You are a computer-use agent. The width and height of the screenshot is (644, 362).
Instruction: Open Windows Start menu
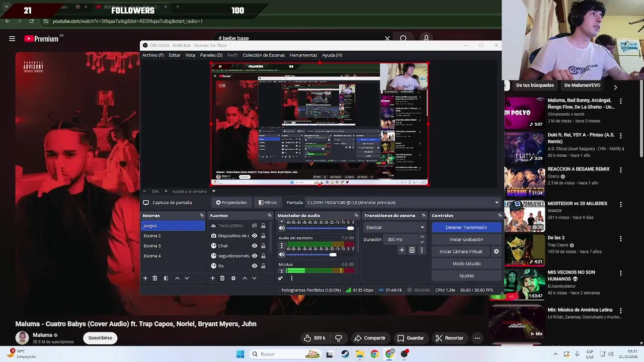[240, 354]
